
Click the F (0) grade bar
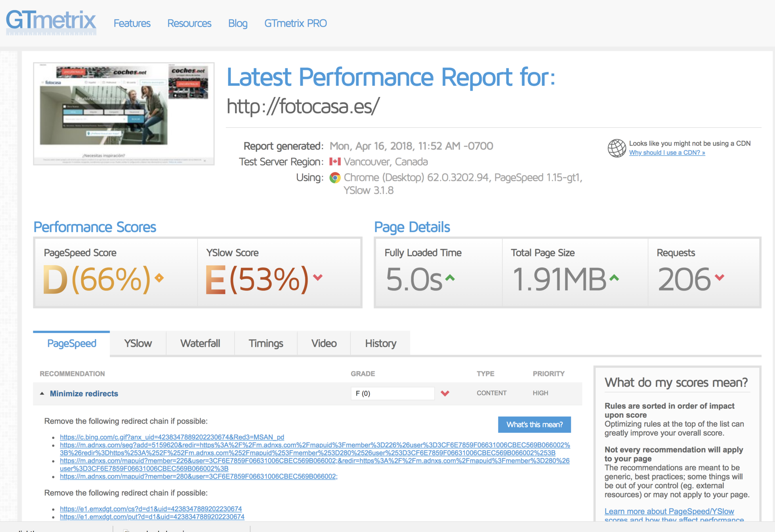(392, 393)
